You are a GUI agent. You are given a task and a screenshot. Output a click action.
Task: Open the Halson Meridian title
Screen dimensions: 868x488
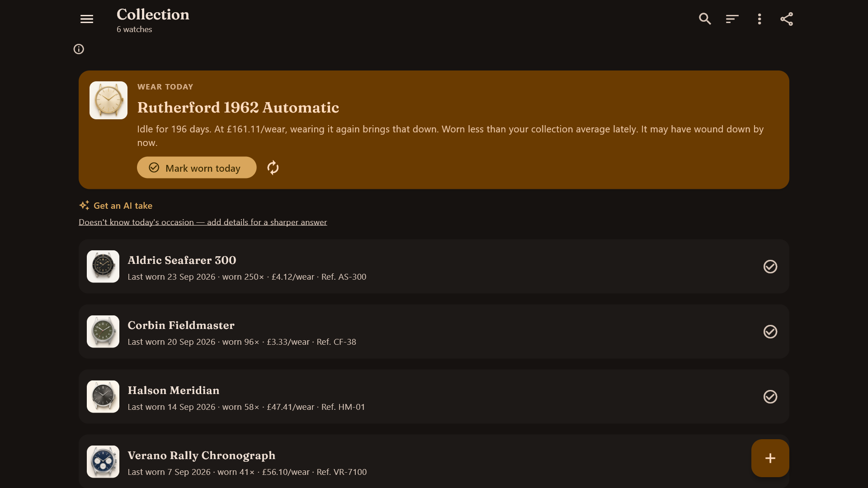point(174,390)
